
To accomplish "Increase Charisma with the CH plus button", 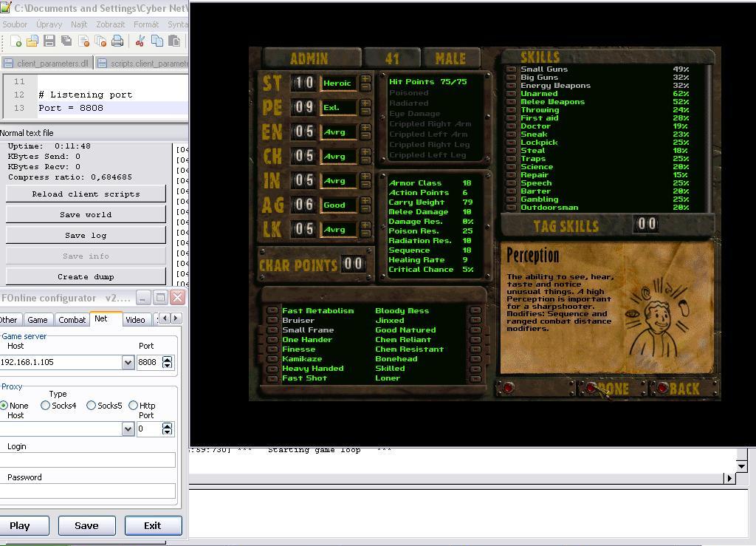I will [x=365, y=152].
